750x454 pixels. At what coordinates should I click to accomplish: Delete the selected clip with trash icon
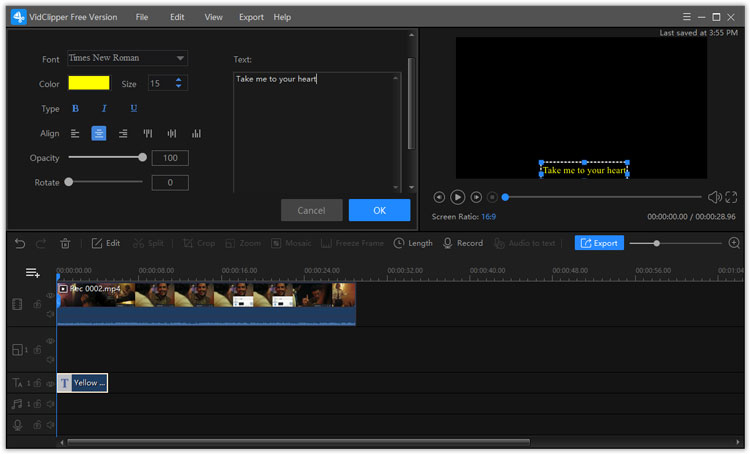(65, 244)
